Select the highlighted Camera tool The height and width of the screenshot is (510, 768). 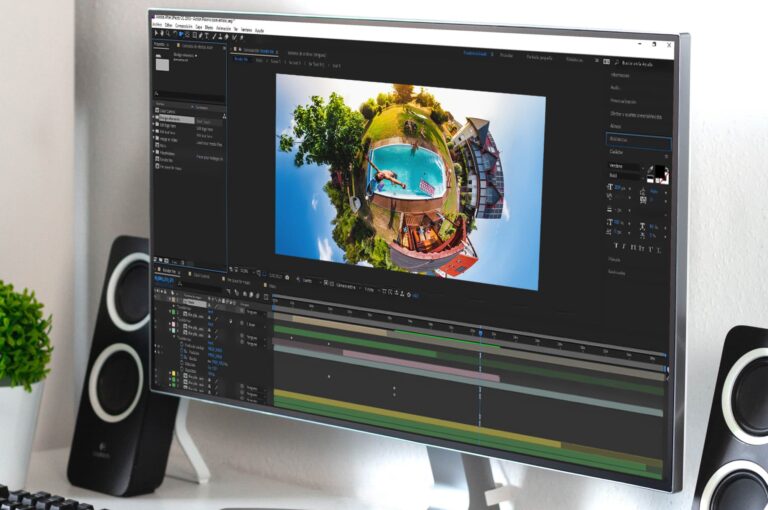[x=181, y=34]
